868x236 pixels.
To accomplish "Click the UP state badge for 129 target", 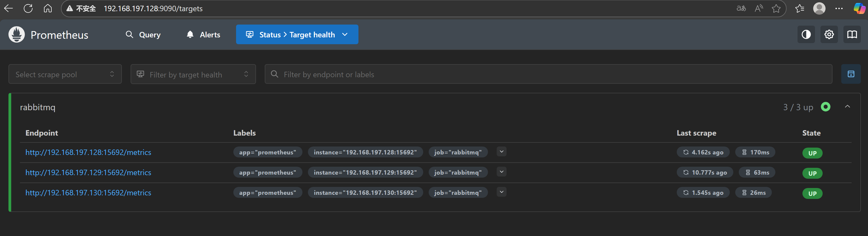I will [813, 173].
